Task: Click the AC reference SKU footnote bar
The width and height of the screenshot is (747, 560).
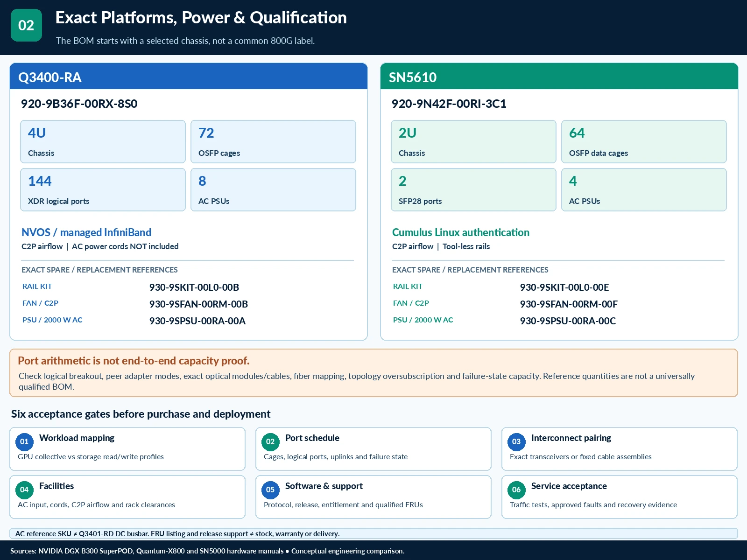Action: tap(373, 533)
